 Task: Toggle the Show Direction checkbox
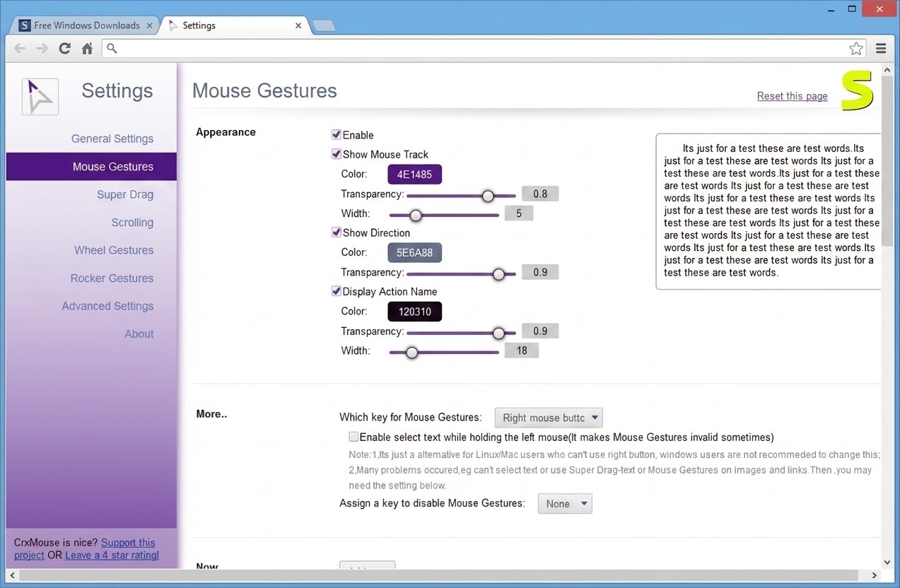(337, 233)
